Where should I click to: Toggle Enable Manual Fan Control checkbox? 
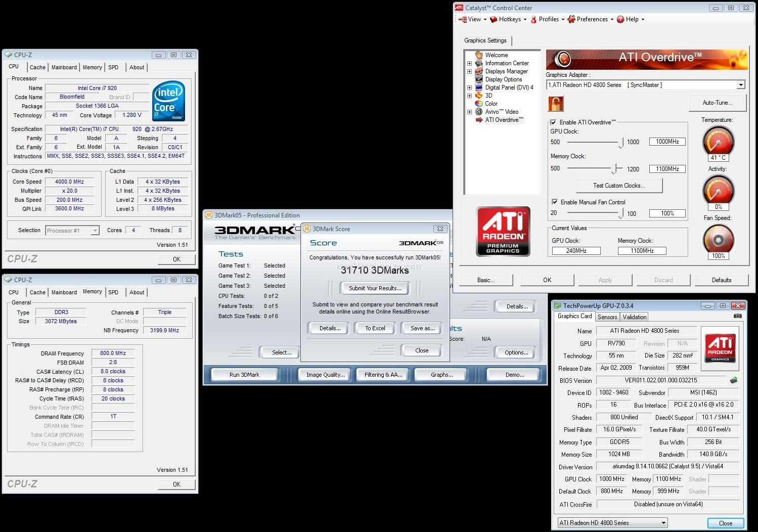[554, 202]
